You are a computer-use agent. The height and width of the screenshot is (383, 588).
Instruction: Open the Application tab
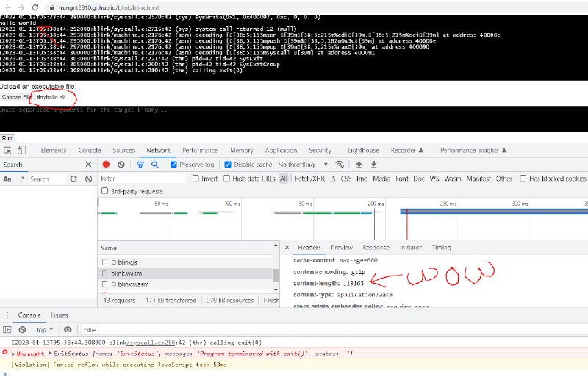(x=281, y=151)
